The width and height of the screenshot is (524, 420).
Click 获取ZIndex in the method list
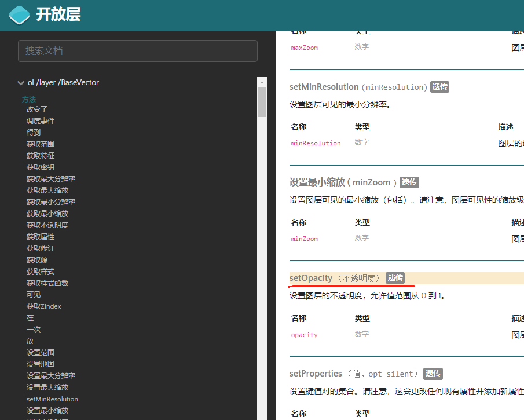44,306
